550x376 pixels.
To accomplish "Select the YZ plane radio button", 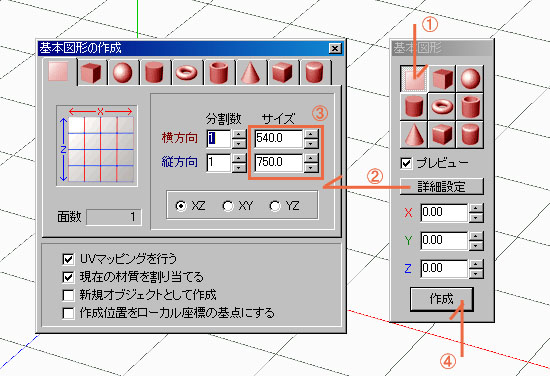I will (275, 206).
